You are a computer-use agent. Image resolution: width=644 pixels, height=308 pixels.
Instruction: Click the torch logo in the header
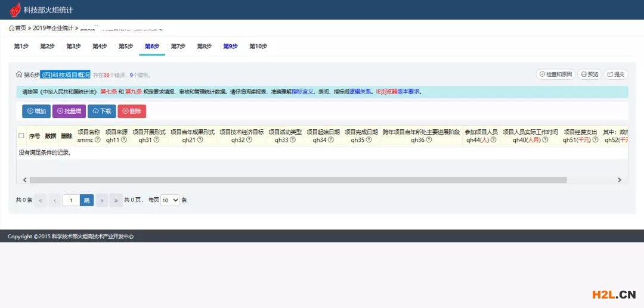pos(14,10)
